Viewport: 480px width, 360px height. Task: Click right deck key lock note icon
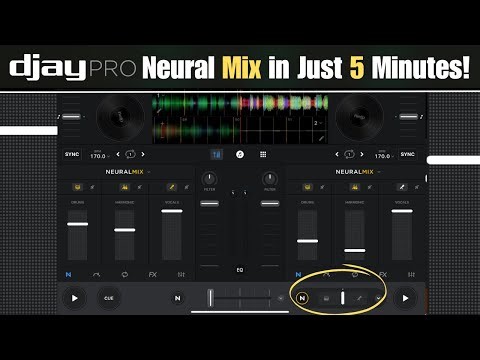click(422, 117)
